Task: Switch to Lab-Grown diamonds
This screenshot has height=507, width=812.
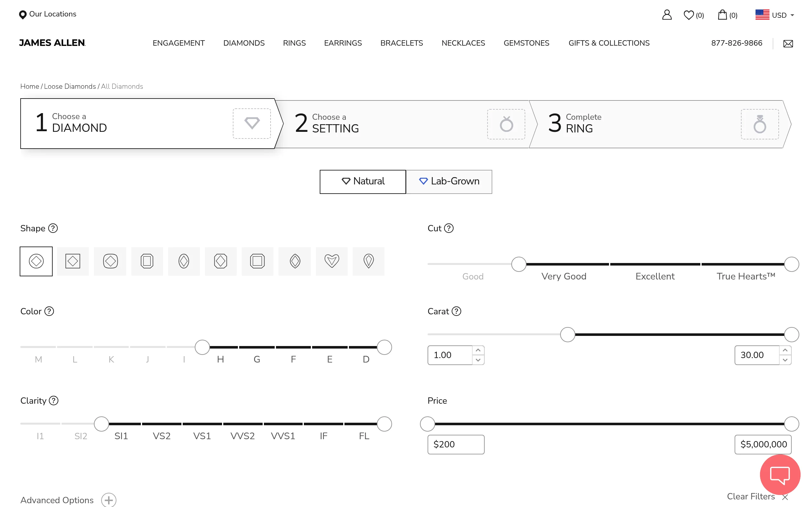Action: (x=449, y=181)
